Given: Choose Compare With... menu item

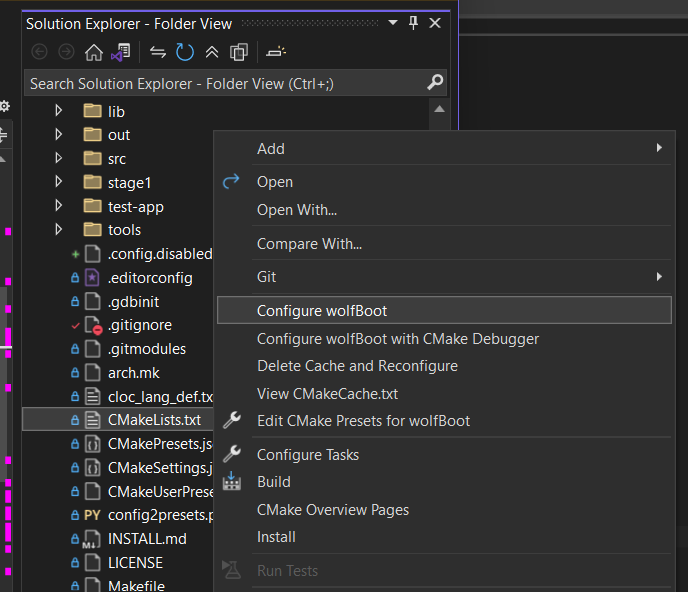Looking at the screenshot, I should [x=444, y=244].
